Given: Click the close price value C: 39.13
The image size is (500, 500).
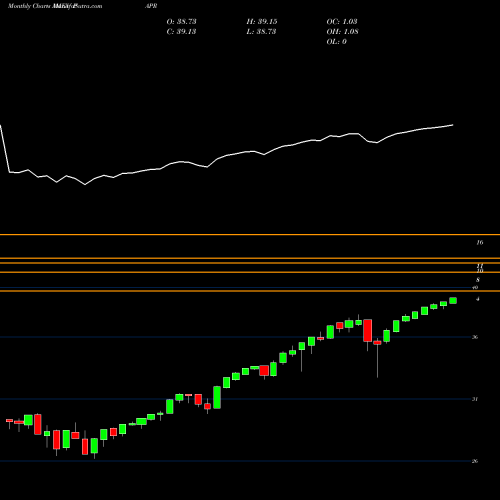Looking at the screenshot, I should (x=181, y=32).
